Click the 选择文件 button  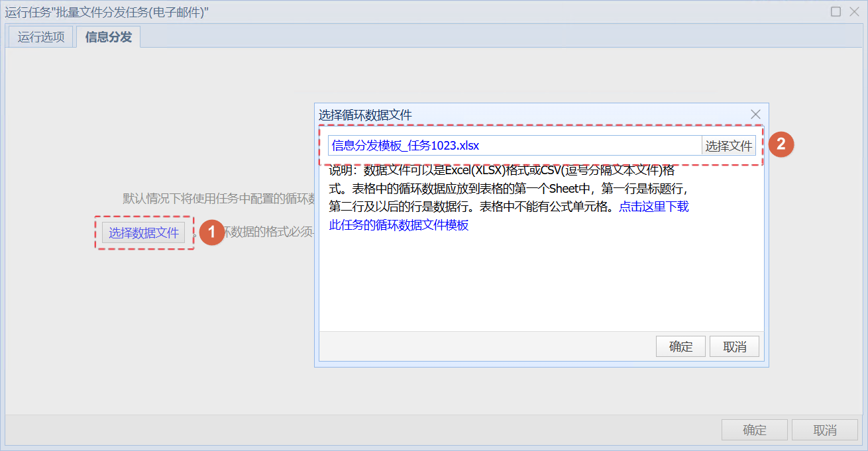(x=729, y=145)
